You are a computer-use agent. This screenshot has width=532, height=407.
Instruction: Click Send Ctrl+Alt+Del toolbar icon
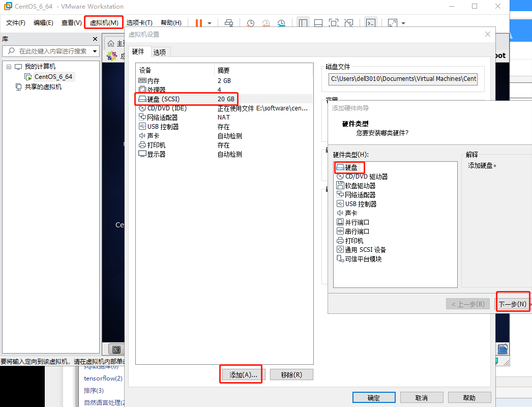[229, 23]
